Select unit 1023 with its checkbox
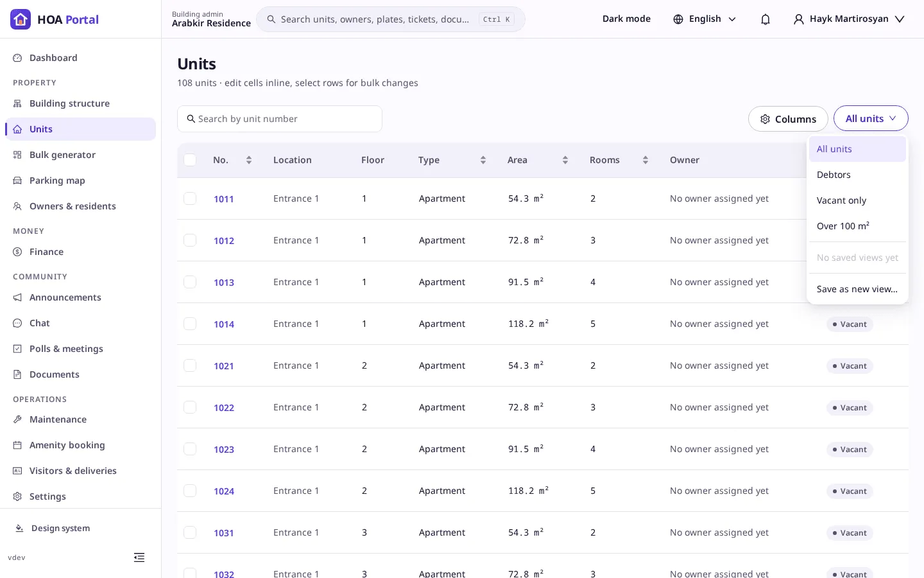This screenshot has height=578, width=924. (190, 449)
